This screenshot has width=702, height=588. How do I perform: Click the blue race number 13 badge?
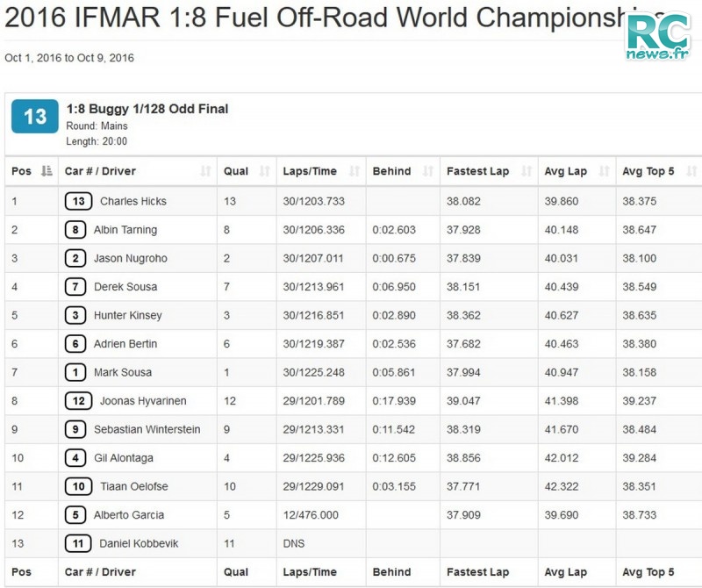click(35, 117)
